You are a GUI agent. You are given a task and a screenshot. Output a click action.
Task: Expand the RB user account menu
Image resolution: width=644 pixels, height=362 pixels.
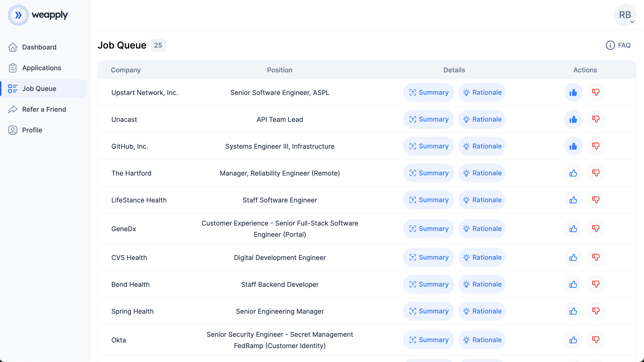pyautogui.click(x=625, y=15)
